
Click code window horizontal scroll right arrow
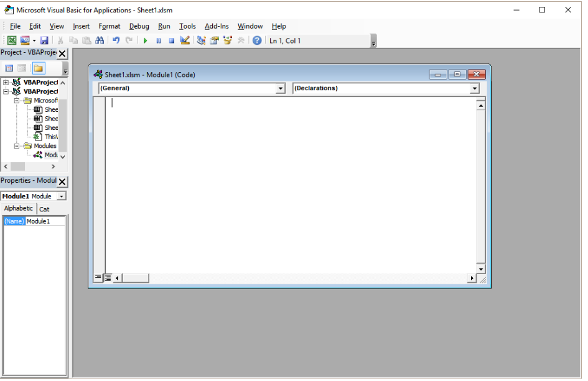click(x=472, y=278)
